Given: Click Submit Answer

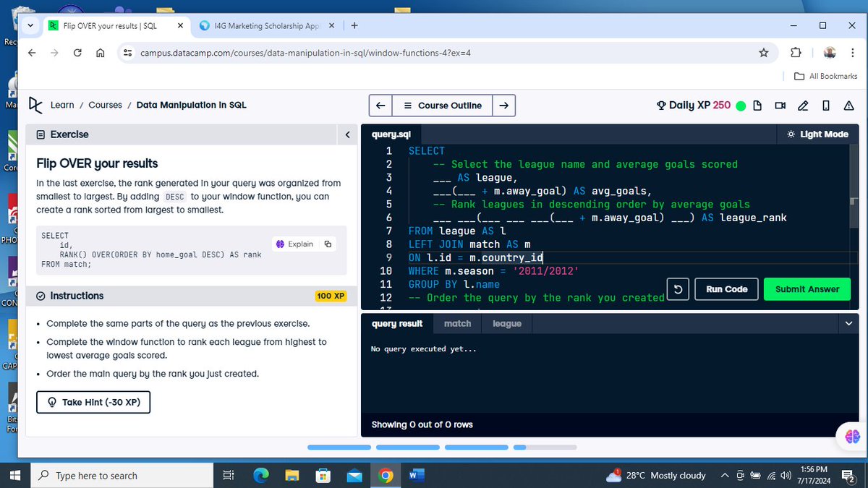Looking at the screenshot, I should coord(807,289).
